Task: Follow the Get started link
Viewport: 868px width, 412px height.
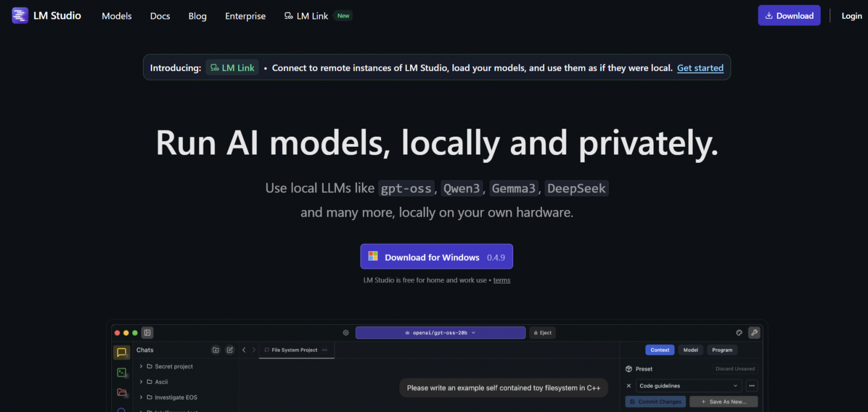Action: click(x=701, y=68)
